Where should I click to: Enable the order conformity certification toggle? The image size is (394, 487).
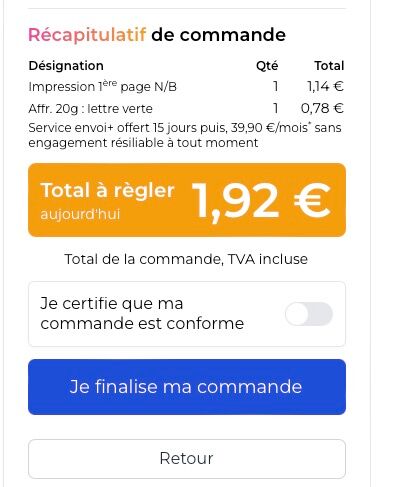point(309,314)
